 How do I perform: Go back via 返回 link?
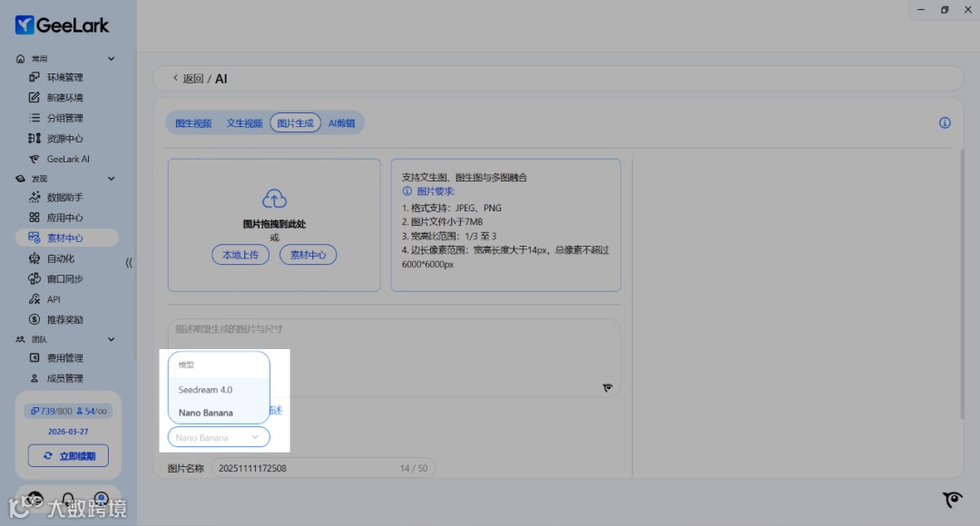click(188, 78)
